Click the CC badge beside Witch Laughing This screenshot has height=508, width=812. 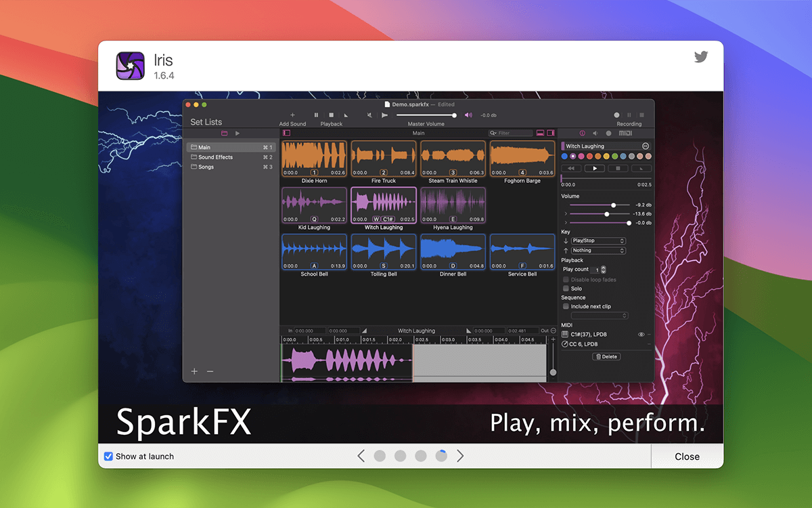(x=645, y=146)
